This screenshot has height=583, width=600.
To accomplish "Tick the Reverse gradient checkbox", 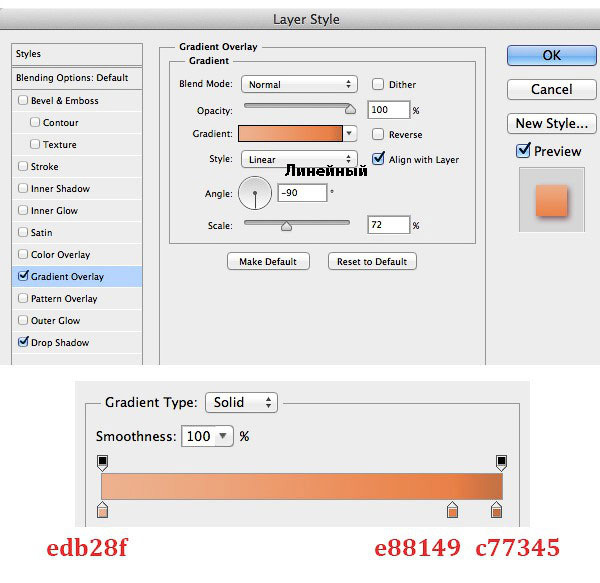I will (378, 134).
